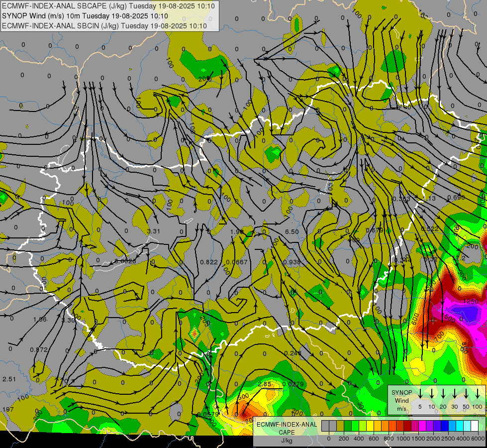Click the 1.13 value label on the map

tap(429, 198)
